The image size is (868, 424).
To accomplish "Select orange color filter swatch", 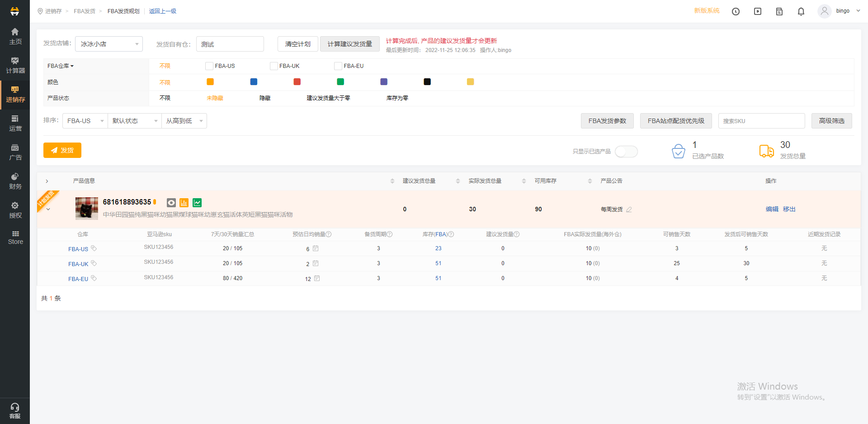I will click(x=210, y=82).
